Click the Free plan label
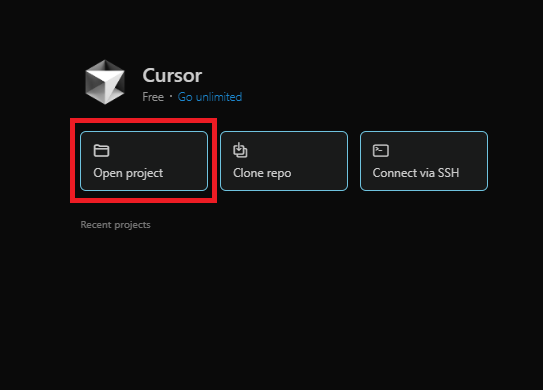The height and width of the screenshot is (390, 543). point(153,97)
